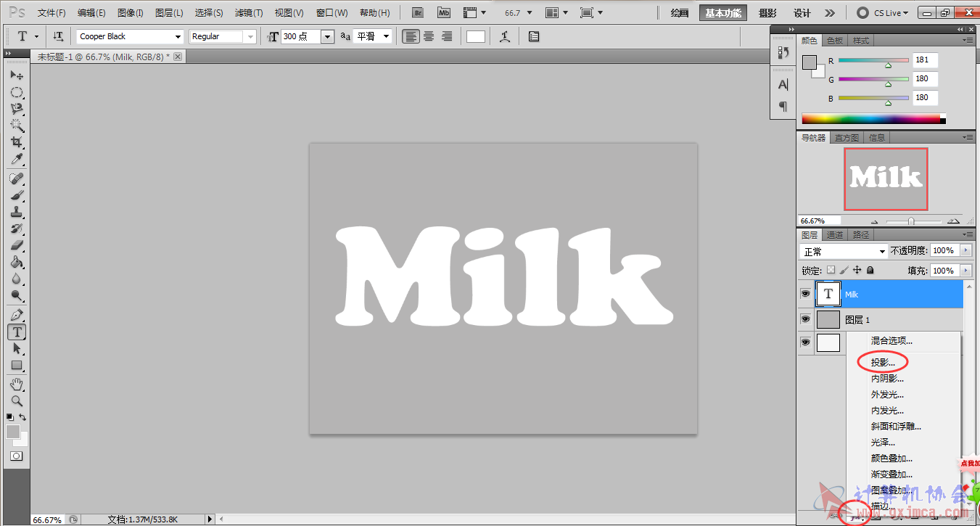Image resolution: width=980 pixels, height=526 pixels.
Task: Select the Clone Stamp tool
Action: click(17, 212)
